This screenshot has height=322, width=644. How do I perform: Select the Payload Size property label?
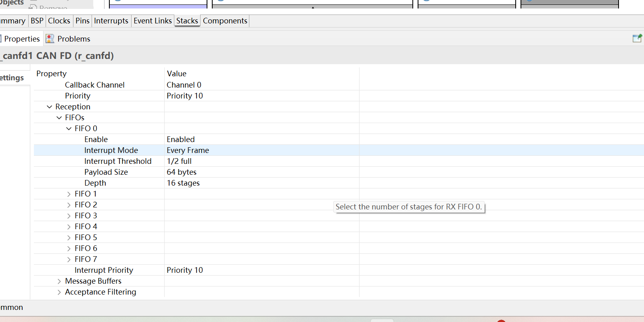[106, 172]
